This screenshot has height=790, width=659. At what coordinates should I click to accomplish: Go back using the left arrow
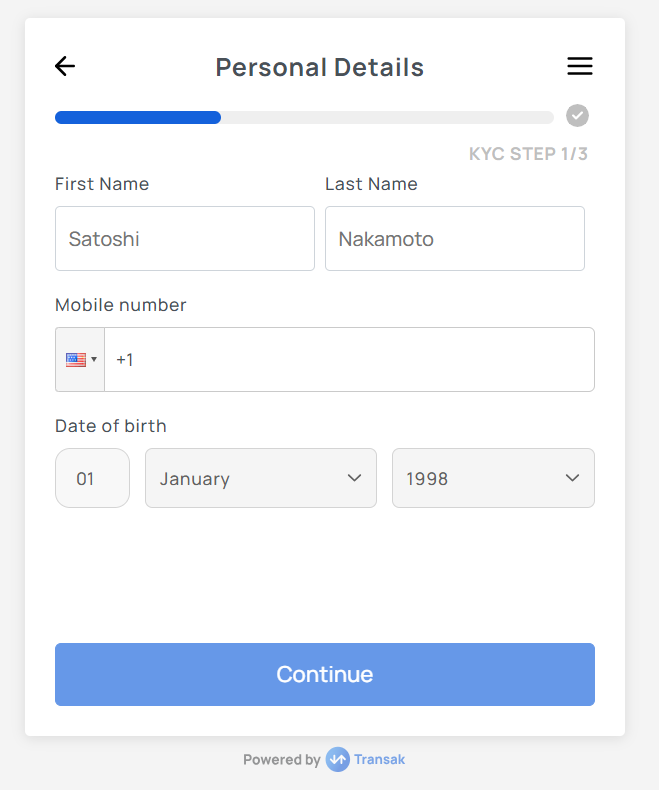click(x=65, y=67)
